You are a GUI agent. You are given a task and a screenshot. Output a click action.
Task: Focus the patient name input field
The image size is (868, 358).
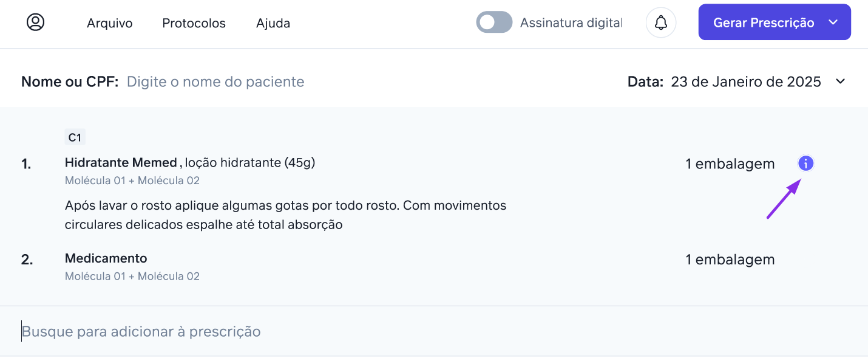215,81
